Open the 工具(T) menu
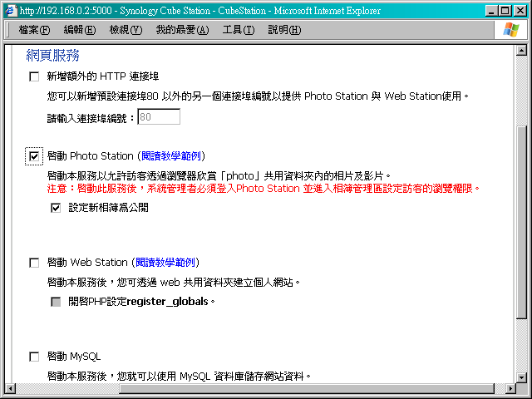 pyautogui.click(x=239, y=30)
